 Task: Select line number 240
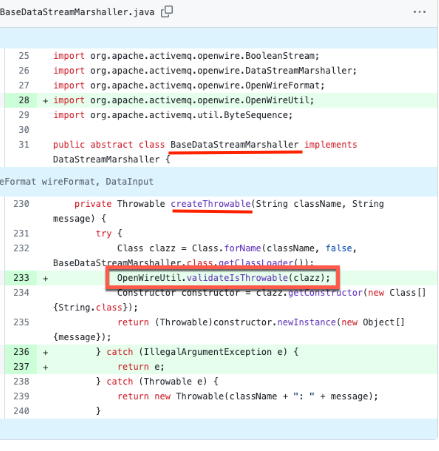coord(21,411)
